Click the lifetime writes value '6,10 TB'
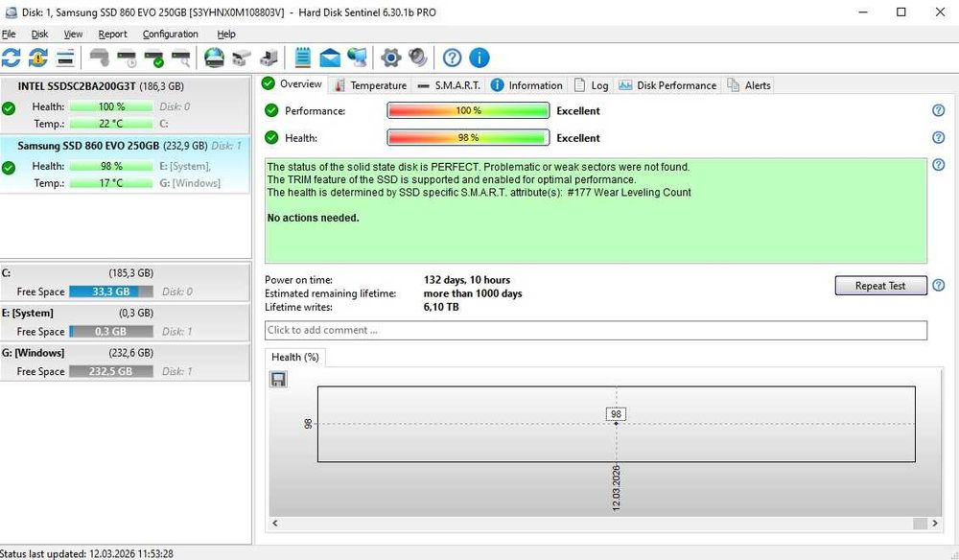959x560 pixels. click(x=441, y=307)
